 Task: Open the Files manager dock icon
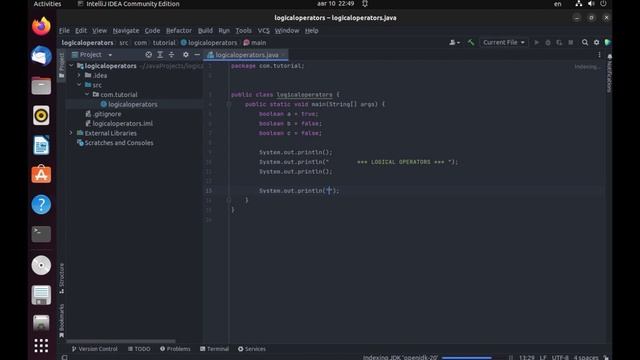tap(41, 85)
